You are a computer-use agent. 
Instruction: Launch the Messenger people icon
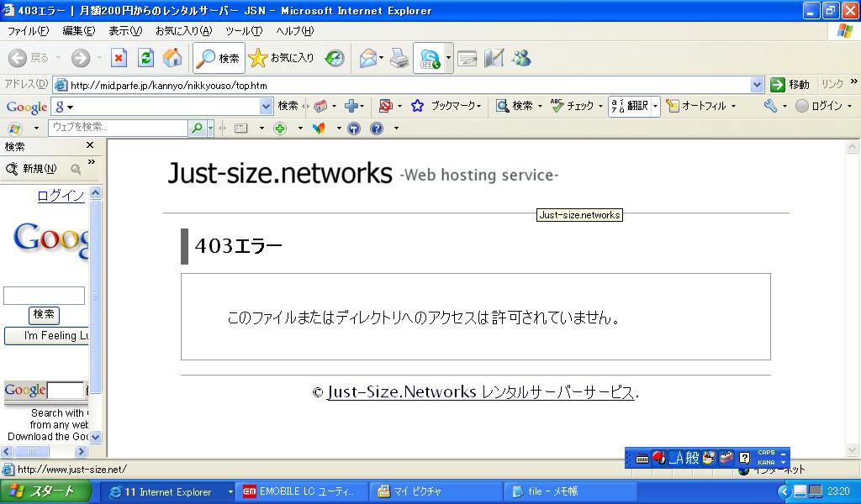[x=521, y=58]
